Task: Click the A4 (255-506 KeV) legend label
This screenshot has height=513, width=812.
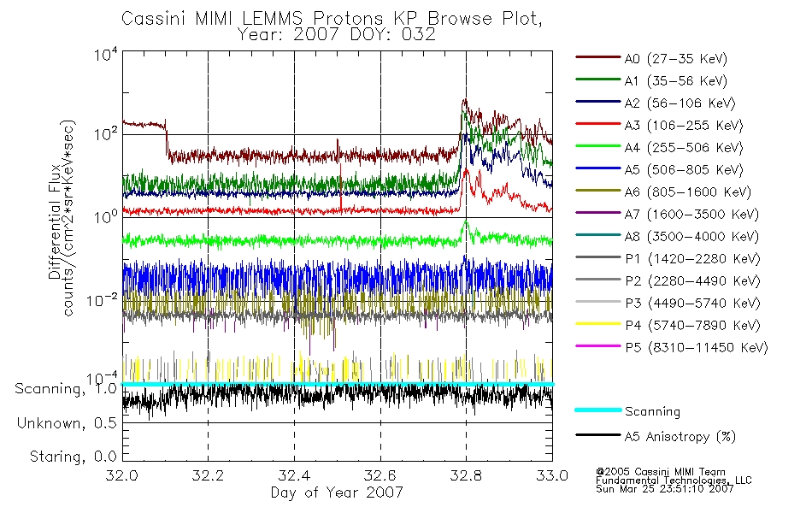Action: (684, 148)
